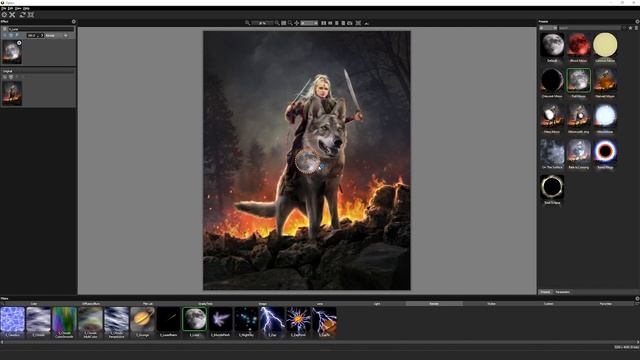Viewport: 640px width, 360px height.
Task: Apply the yellow disc moon preset
Action: [x=605, y=47]
